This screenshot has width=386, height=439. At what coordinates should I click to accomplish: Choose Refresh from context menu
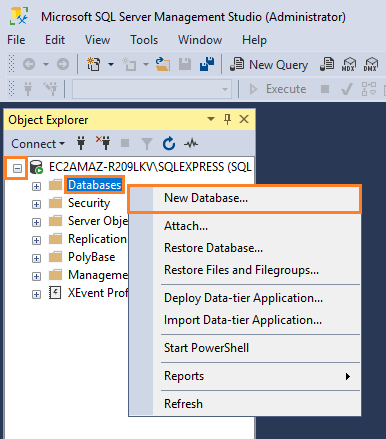[245, 404]
